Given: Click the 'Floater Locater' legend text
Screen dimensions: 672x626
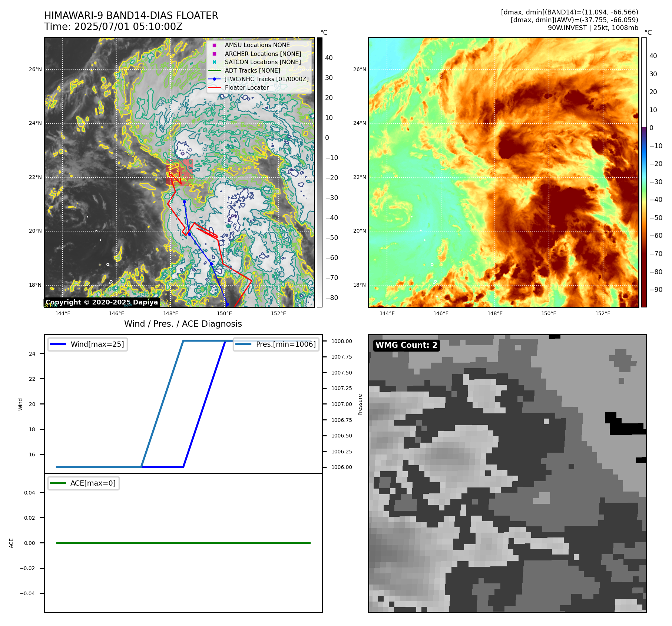Looking at the screenshot, I should [x=247, y=88].
